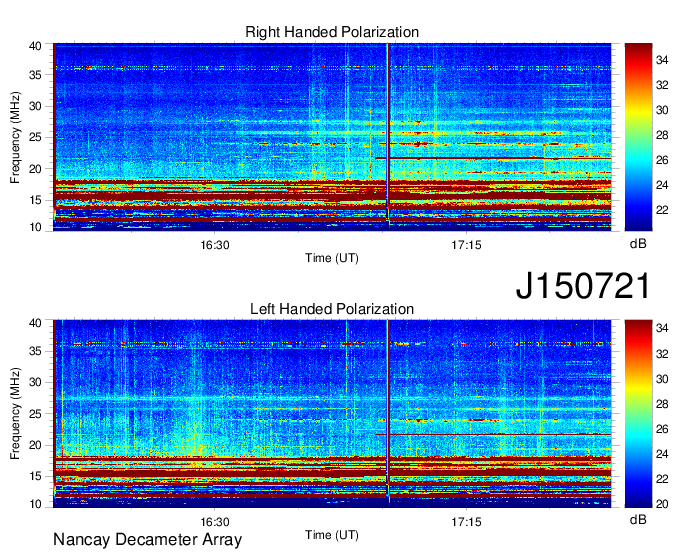The width and height of the screenshot is (680, 552).
Task: Click the color scale bar of the Left Handed plot
Action: pos(638,414)
